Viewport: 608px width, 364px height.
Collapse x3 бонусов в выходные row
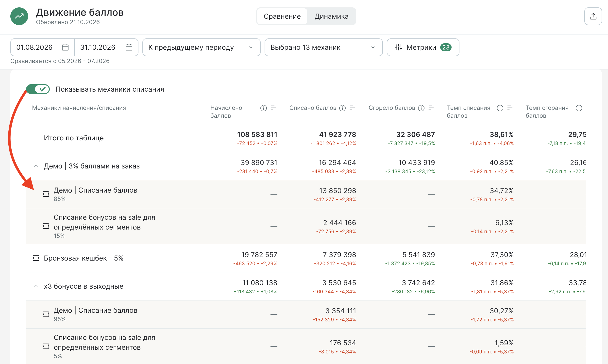point(36,286)
